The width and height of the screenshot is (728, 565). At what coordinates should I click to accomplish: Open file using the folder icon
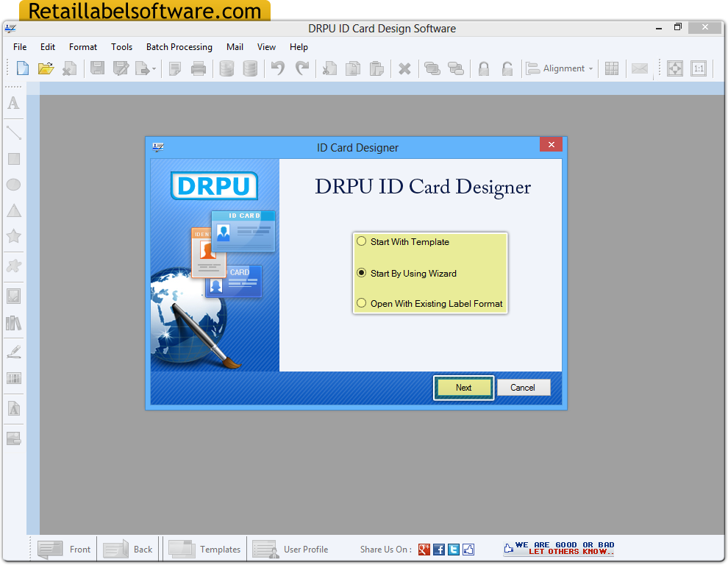click(46, 68)
